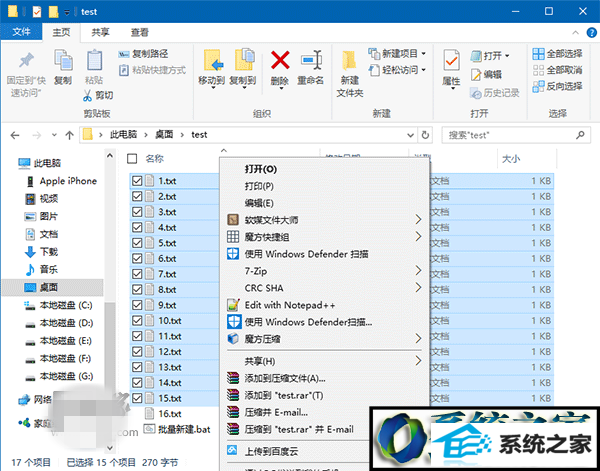600x471 pixels.
Task: Click Select all (全部选择)
Action: (x=558, y=54)
